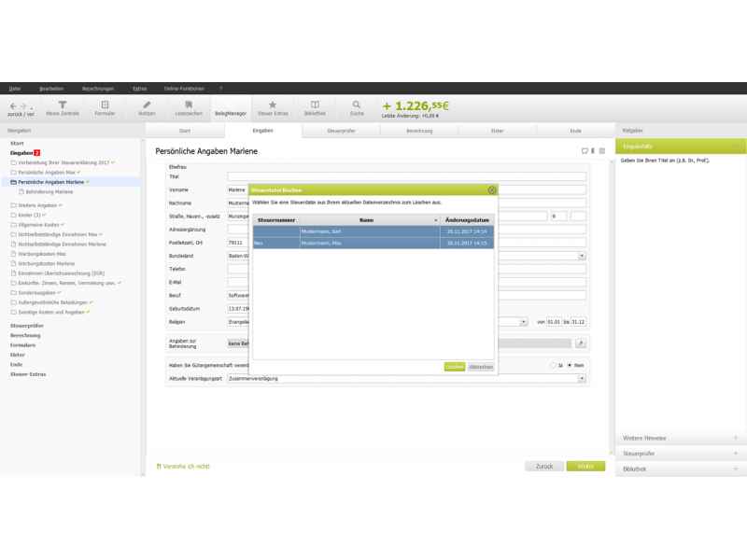Select the Nein radio button
The height and width of the screenshot is (560, 747).
(x=571, y=365)
